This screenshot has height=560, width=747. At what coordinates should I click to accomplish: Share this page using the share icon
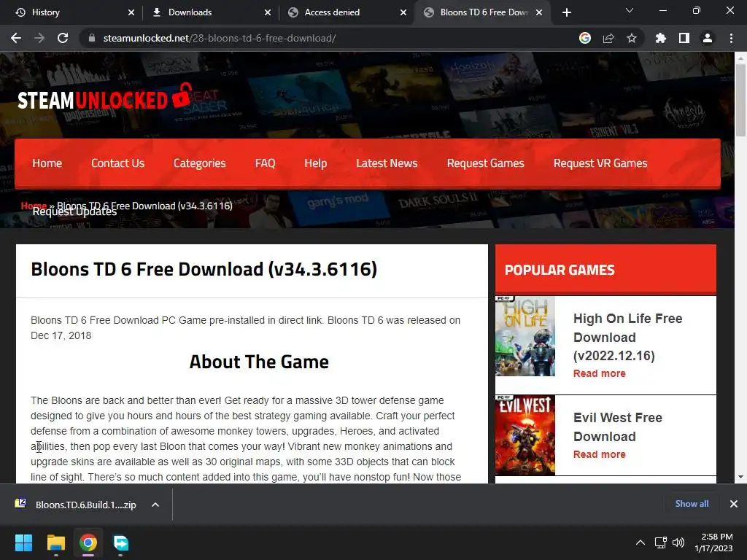[608, 38]
